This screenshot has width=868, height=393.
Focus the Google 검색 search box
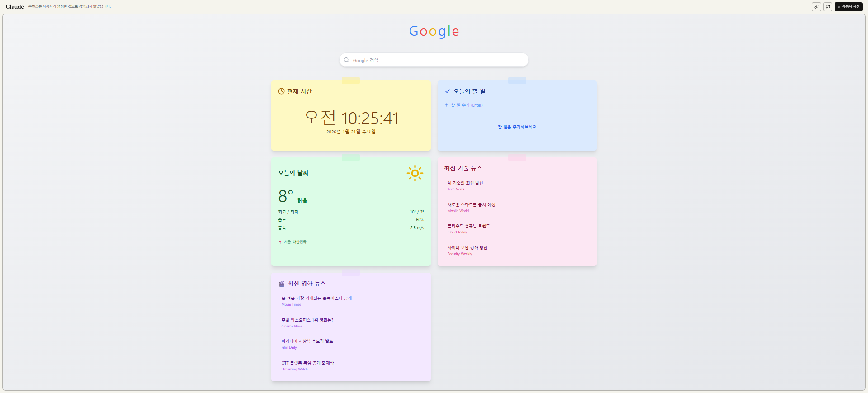pos(434,60)
